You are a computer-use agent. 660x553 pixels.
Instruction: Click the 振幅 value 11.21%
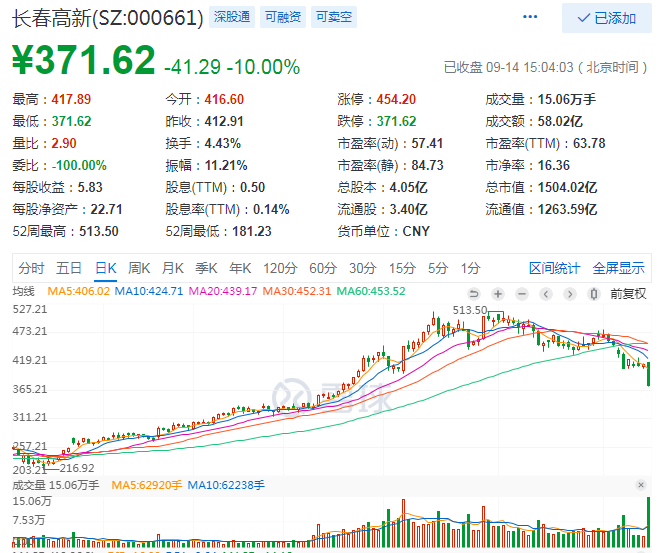[226, 165]
